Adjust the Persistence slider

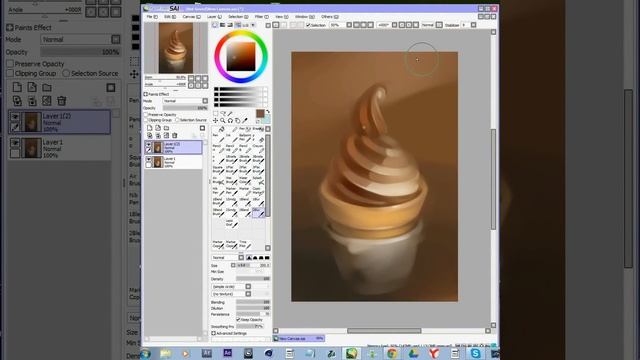[x=253, y=314]
